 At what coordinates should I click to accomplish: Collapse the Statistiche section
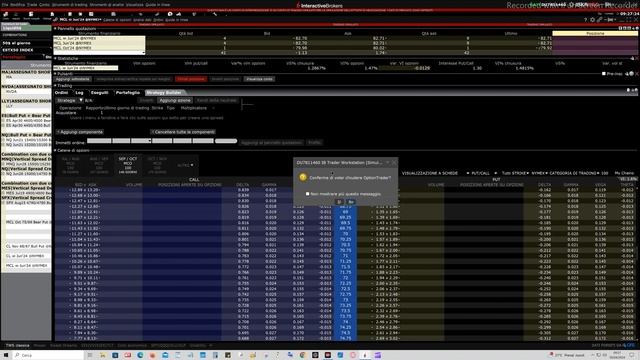point(55,58)
